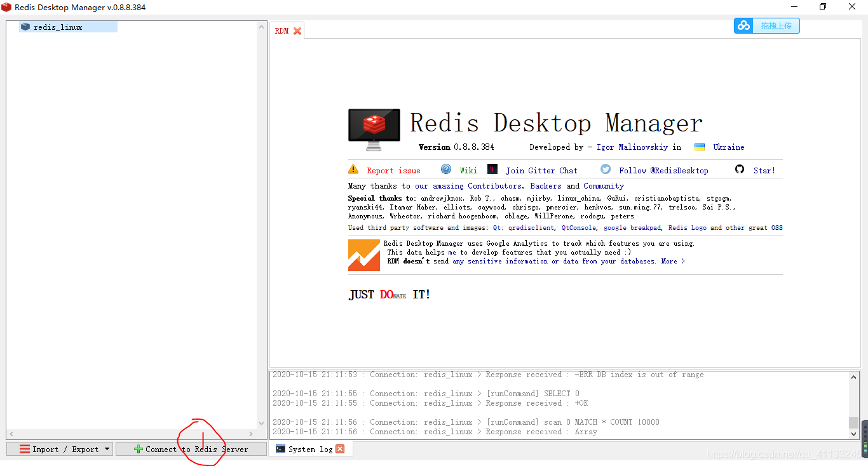
Task: Click the Report issue link
Action: (393, 170)
